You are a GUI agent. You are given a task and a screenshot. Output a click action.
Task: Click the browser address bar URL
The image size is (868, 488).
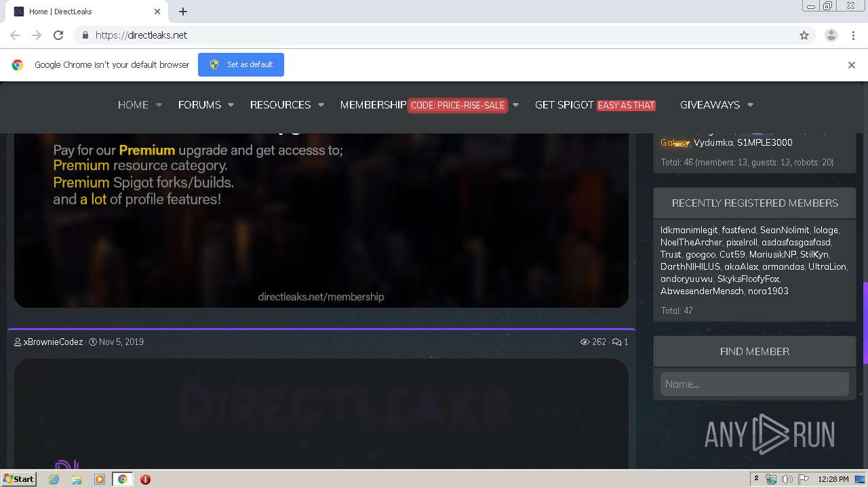[141, 35]
